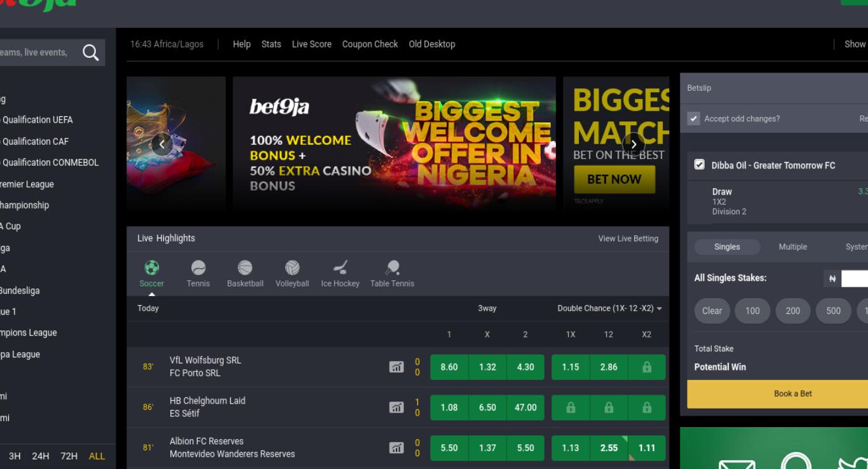868x469 pixels.
Task: Toggle Accept odd changes checkbox
Action: click(x=694, y=119)
